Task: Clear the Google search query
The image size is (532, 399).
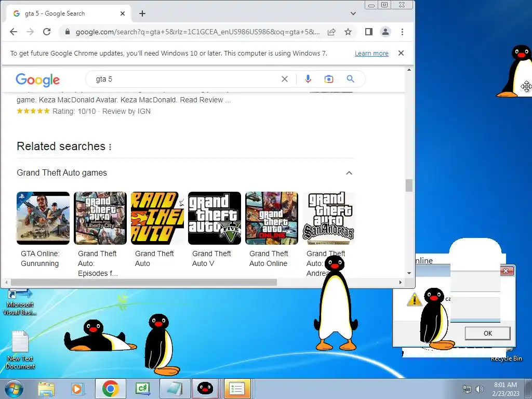Action: tap(285, 79)
